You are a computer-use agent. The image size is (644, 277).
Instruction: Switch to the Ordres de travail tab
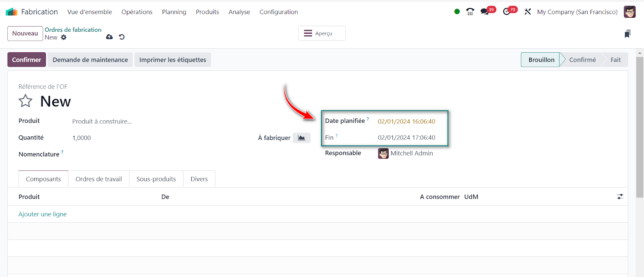point(99,179)
